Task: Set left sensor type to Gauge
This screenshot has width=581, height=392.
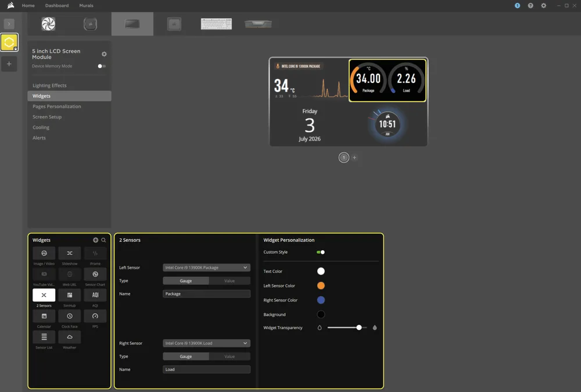Action: (x=186, y=281)
